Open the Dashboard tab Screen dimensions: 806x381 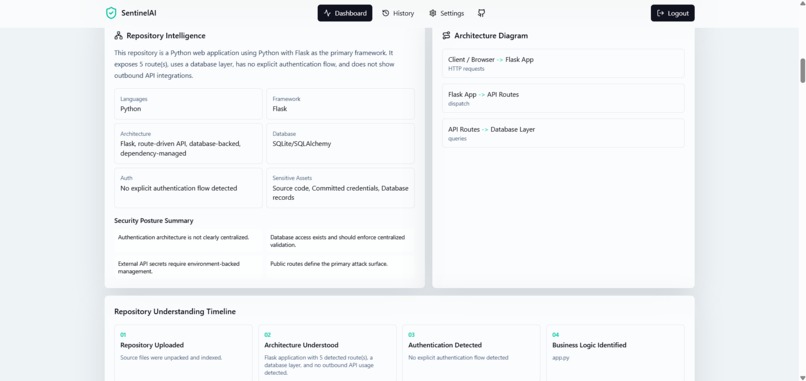coord(345,13)
